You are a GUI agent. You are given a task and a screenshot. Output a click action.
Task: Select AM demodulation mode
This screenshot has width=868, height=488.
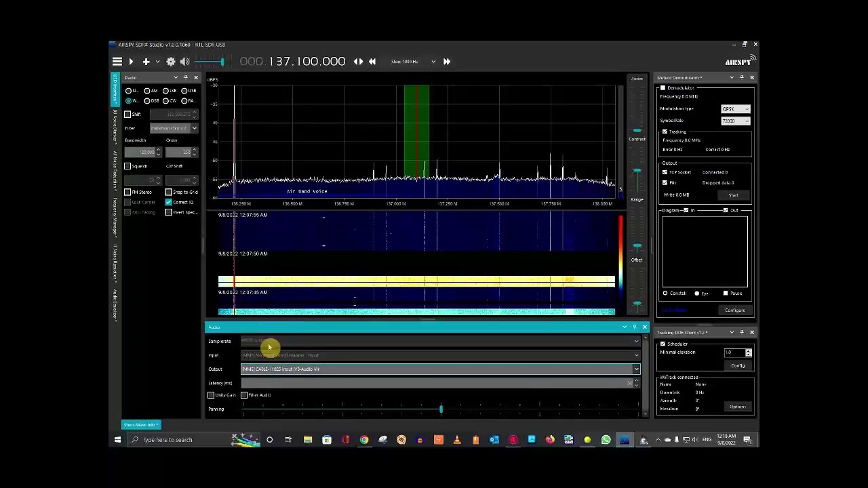151,91
